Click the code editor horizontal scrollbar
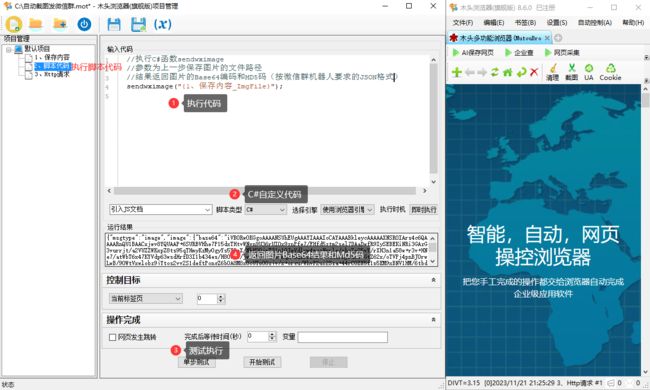 pyautogui.click(x=265, y=191)
